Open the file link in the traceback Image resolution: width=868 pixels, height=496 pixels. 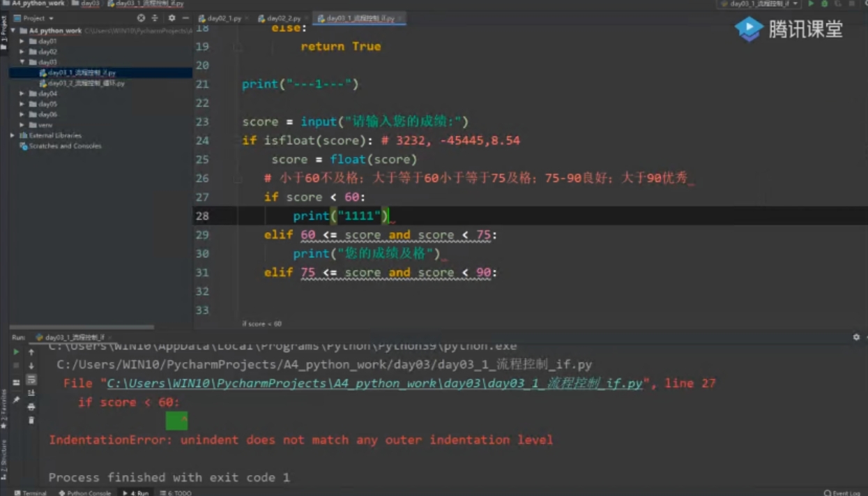pyautogui.click(x=374, y=384)
